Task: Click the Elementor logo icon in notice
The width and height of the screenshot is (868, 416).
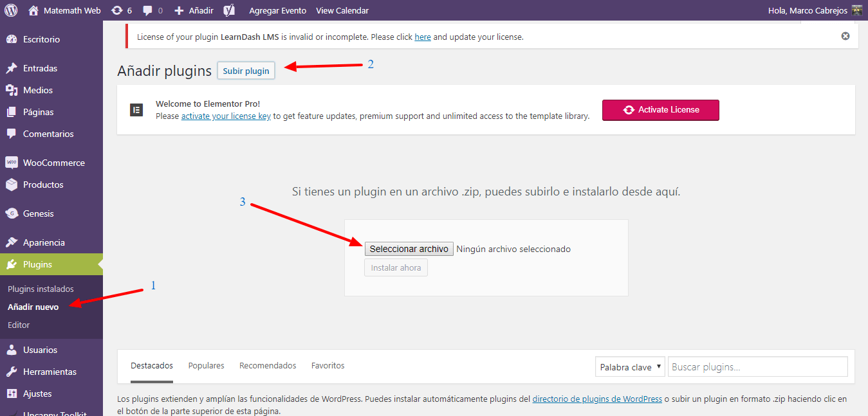Action: [x=136, y=109]
